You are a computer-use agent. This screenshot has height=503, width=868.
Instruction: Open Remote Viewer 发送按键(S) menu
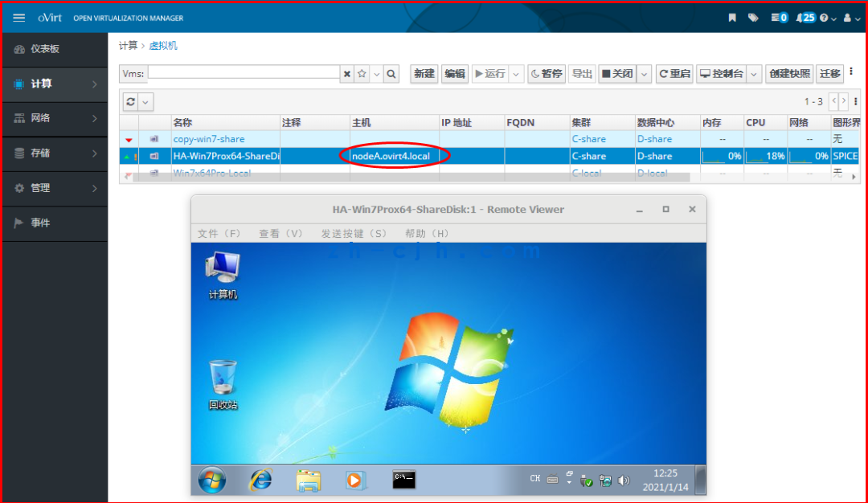pos(354,234)
